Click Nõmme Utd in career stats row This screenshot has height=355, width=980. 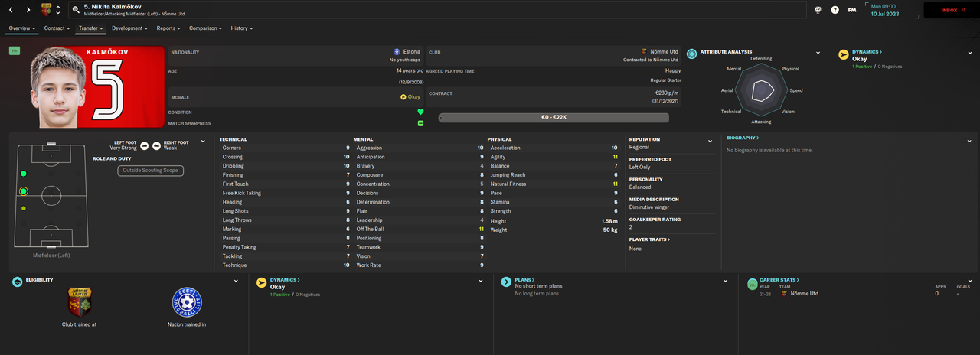(x=804, y=293)
